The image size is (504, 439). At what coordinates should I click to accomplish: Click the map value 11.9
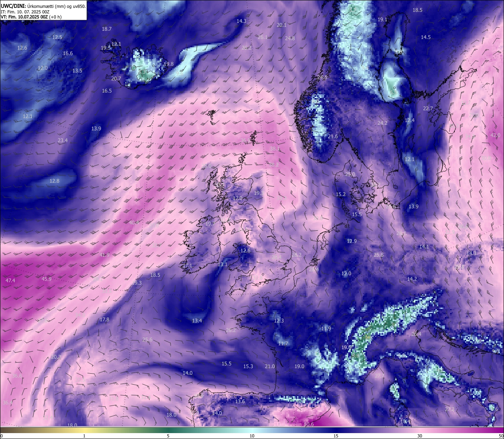[326, 329]
